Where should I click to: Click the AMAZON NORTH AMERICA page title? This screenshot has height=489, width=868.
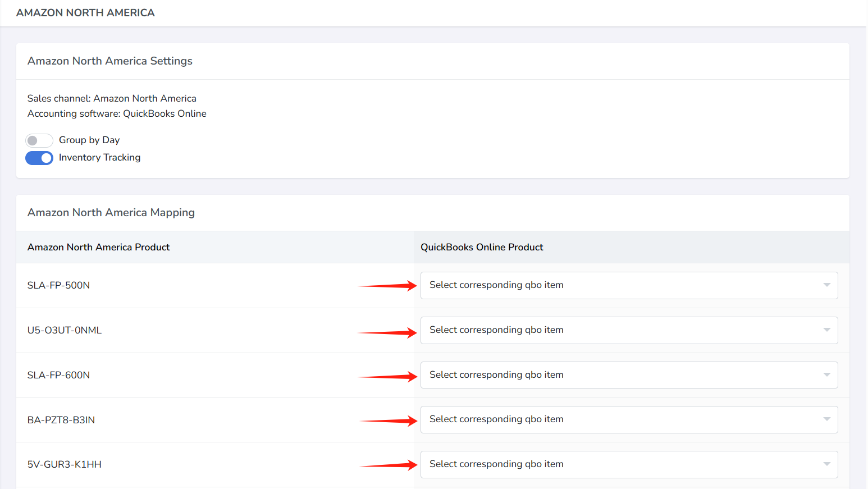point(85,12)
